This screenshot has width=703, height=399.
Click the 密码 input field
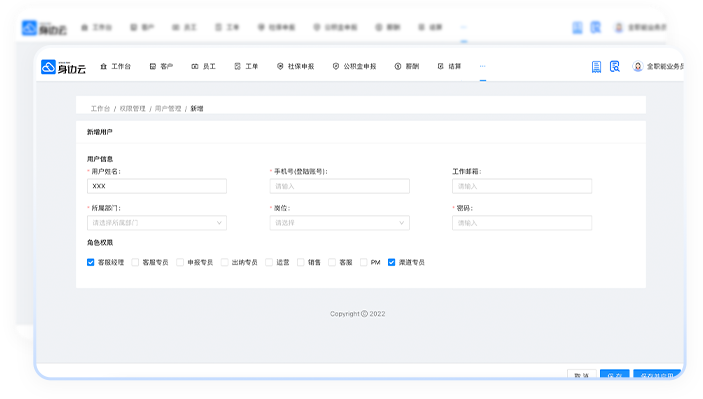pyautogui.click(x=522, y=223)
